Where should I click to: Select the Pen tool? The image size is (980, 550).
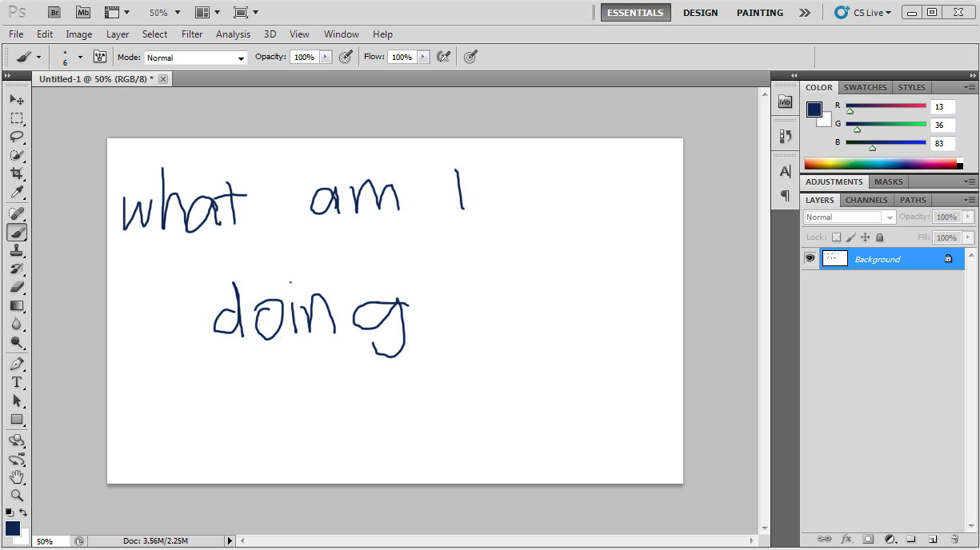[x=17, y=364]
